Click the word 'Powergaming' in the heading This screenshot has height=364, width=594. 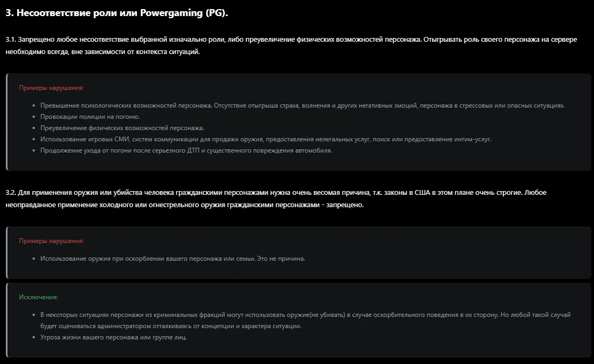pyautogui.click(x=171, y=13)
